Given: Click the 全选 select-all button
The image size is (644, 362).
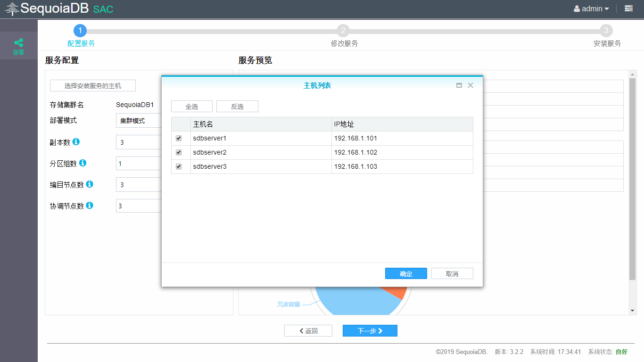Looking at the screenshot, I should coord(192,106).
